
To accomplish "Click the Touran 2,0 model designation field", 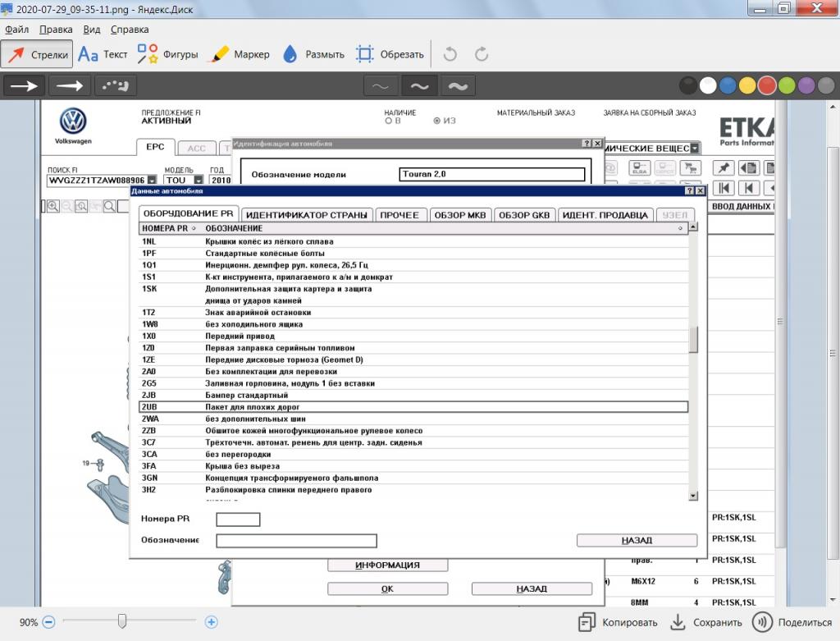I will (492, 174).
